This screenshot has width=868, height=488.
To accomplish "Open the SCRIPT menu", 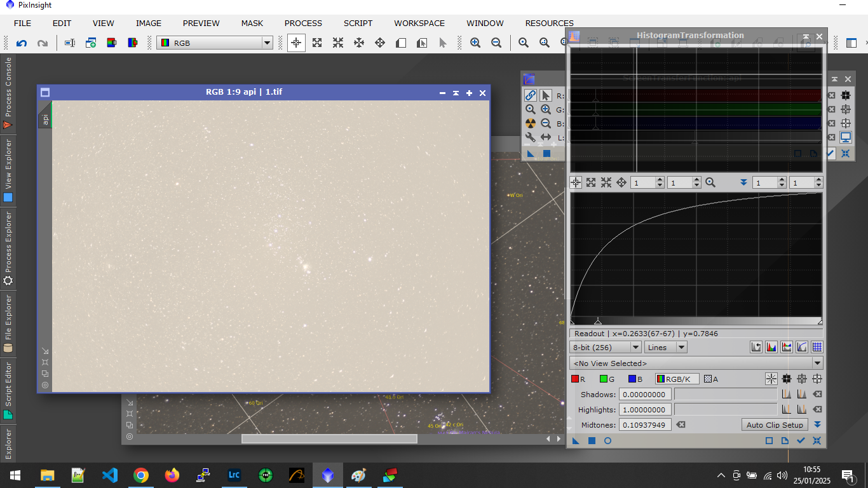I will [x=358, y=23].
